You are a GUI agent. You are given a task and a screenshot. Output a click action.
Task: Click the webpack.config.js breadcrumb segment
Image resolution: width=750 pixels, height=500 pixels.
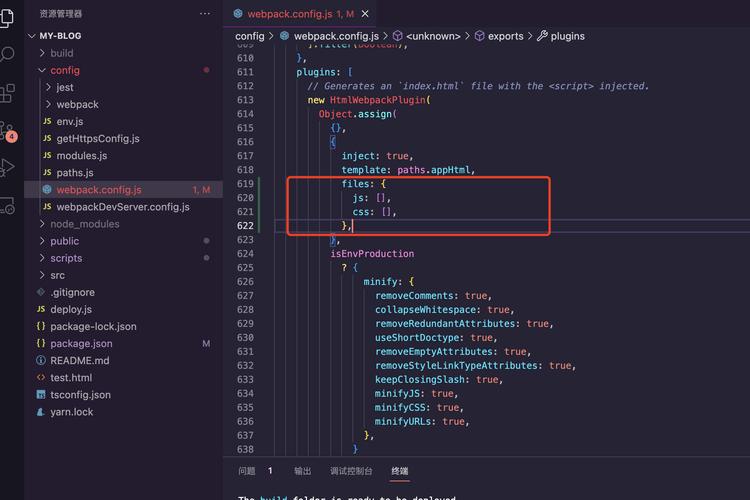point(336,36)
